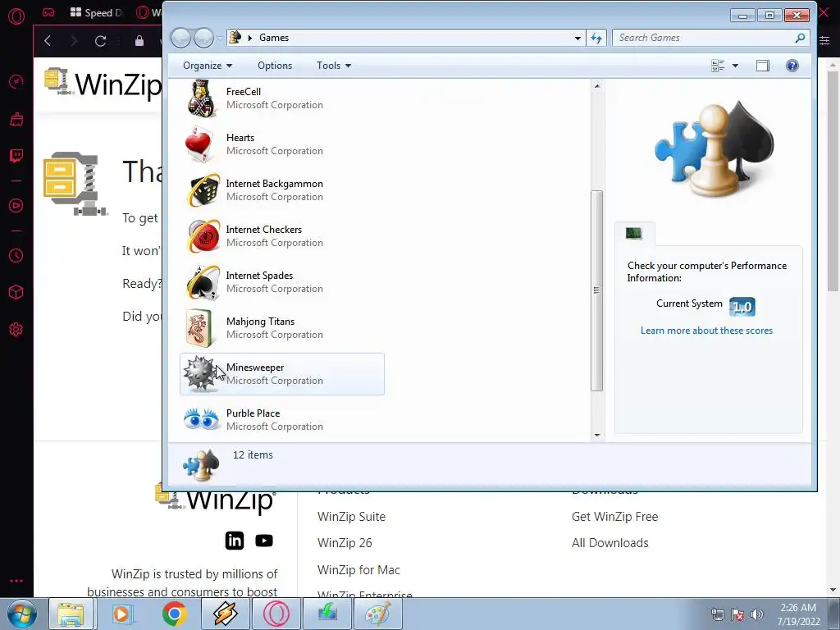
Task: Open the WinZip 26 link
Action: point(345,543)
